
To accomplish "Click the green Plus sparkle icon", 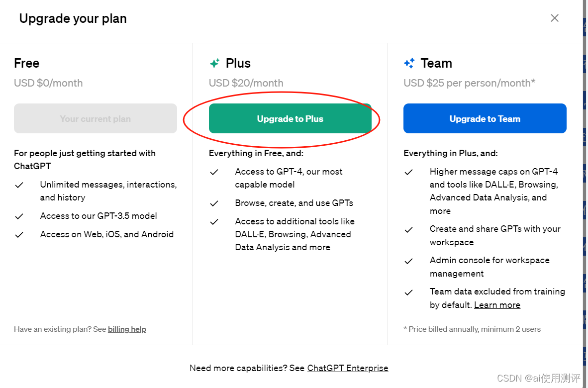I will (x=214, y=63).
